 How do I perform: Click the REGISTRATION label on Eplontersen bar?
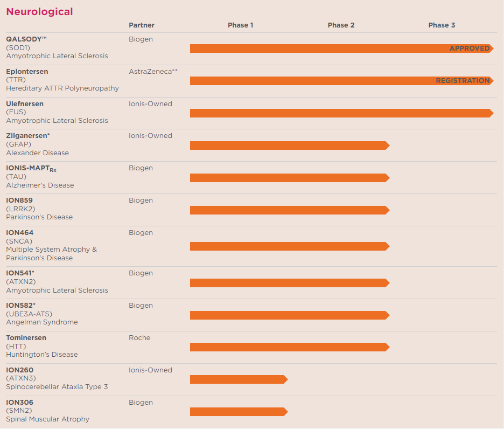click(463, 81)
